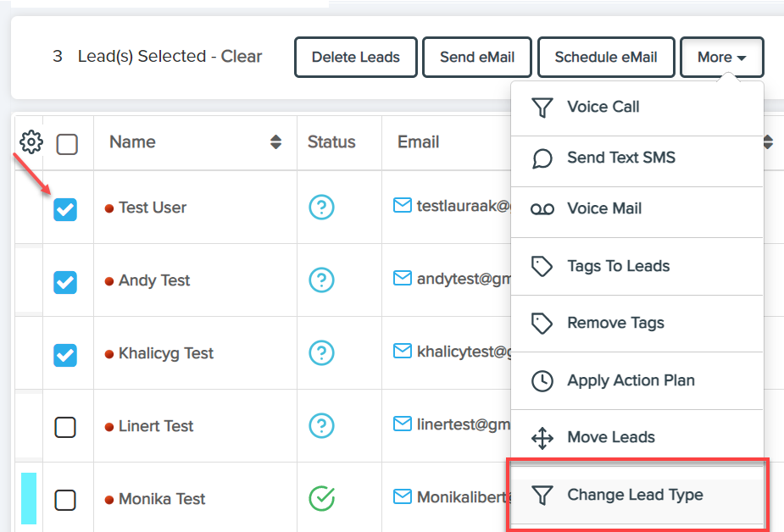This screenshot has height=532, width=784.
Task: Check the Linert Test checkbox
Action: (x=65, y=427)
